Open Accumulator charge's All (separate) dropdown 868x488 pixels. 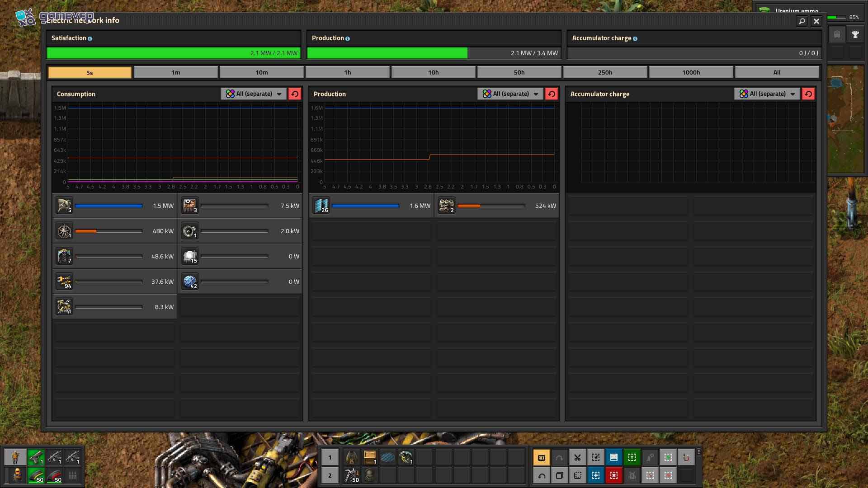(767, 94)
